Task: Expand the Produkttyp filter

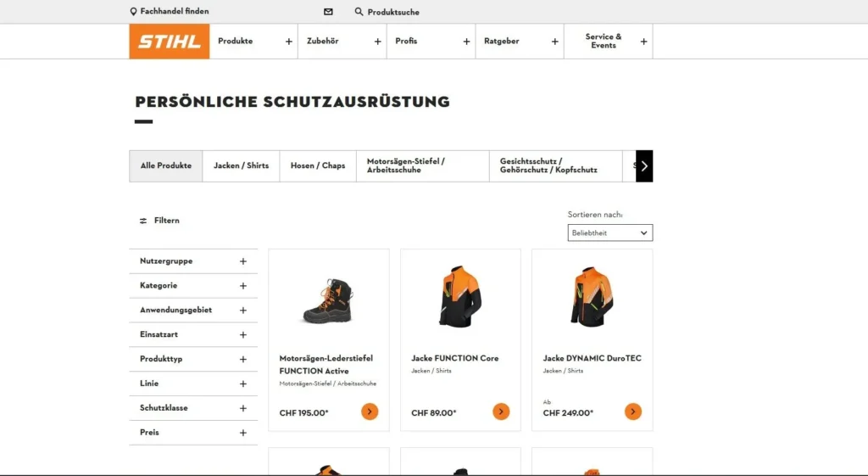Action: [193, 359]
